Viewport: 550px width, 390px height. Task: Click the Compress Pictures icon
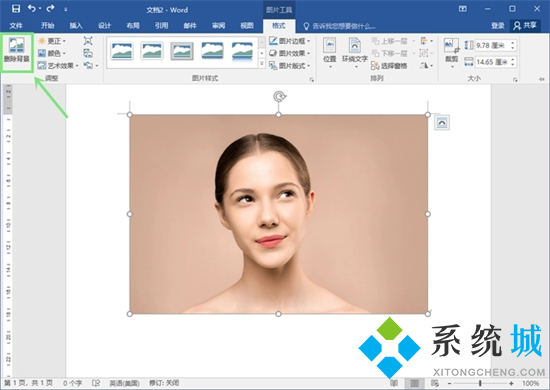[x=88, y=41]
